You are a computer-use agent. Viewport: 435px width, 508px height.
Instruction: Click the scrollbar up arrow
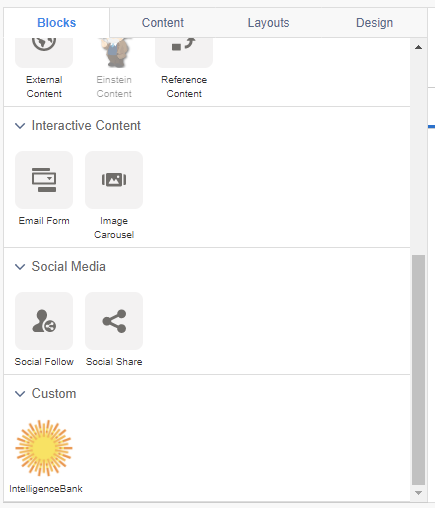click(x=419, y=47)
